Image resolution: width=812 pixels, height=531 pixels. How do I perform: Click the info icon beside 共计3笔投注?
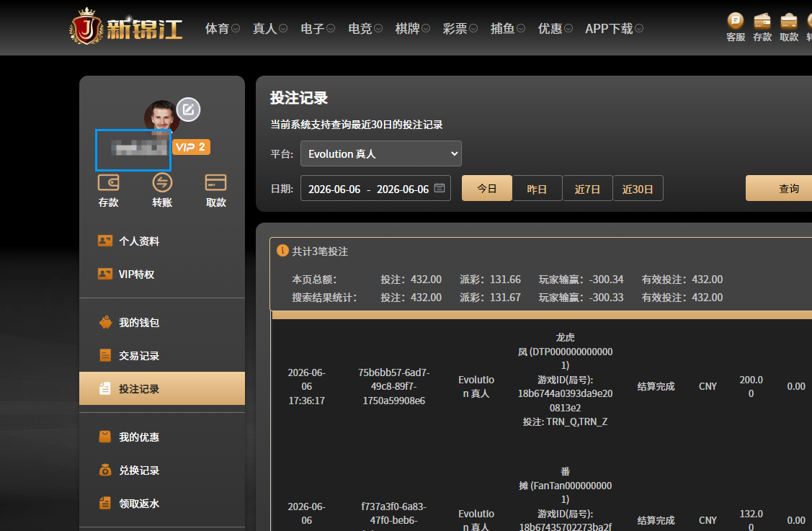pyautogui.click(x=282, y=251)
